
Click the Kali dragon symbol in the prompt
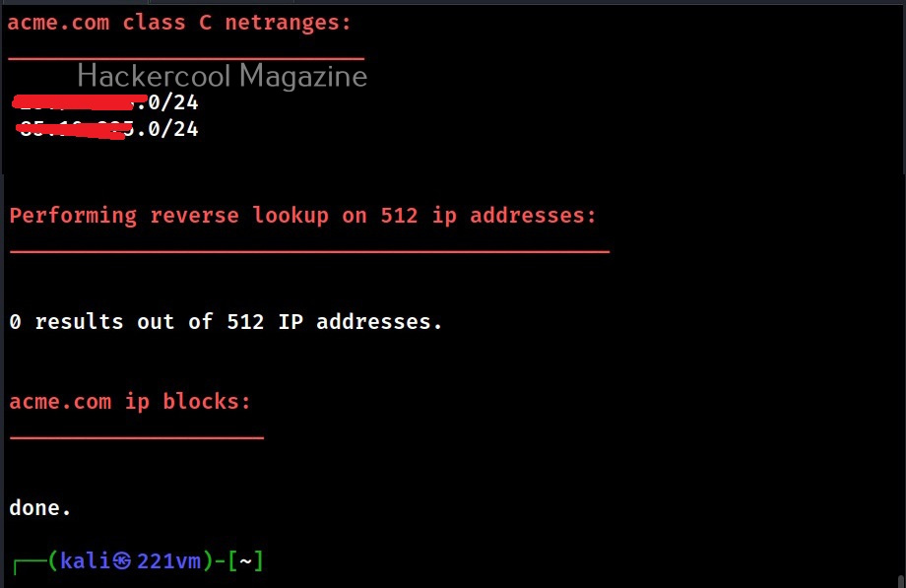click(x=121, y=560)
